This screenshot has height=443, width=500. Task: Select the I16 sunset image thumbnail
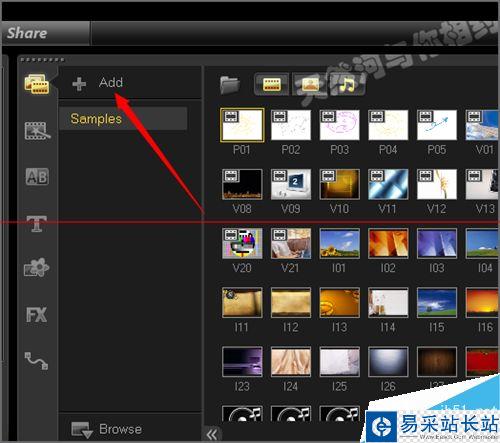click(x=482, y=303)
